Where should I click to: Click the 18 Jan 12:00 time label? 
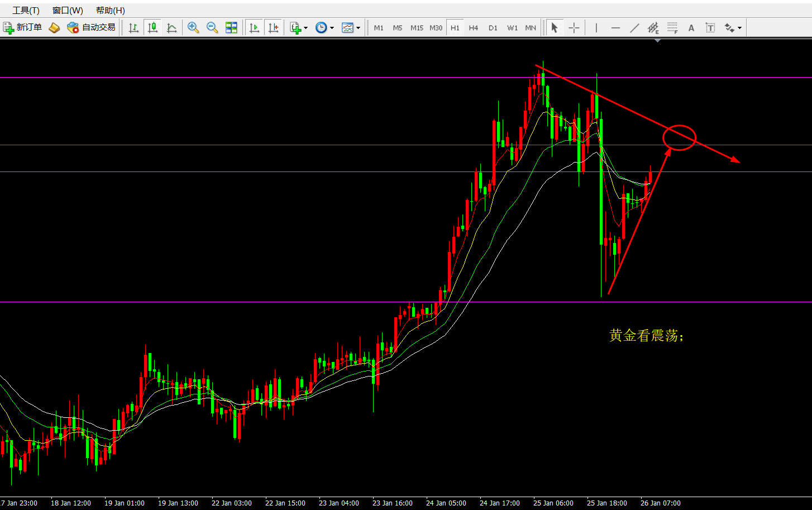click(x=71, y=503)
